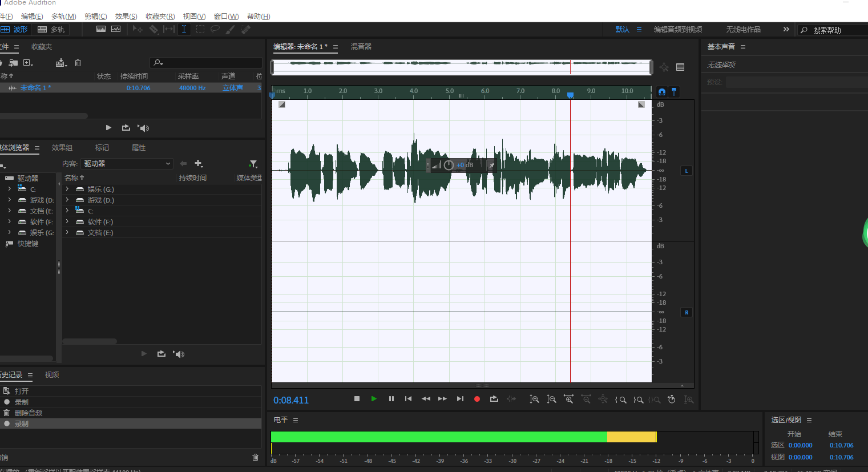
Task: Select the Lasso Selection tool
Action: click(215, 29)
